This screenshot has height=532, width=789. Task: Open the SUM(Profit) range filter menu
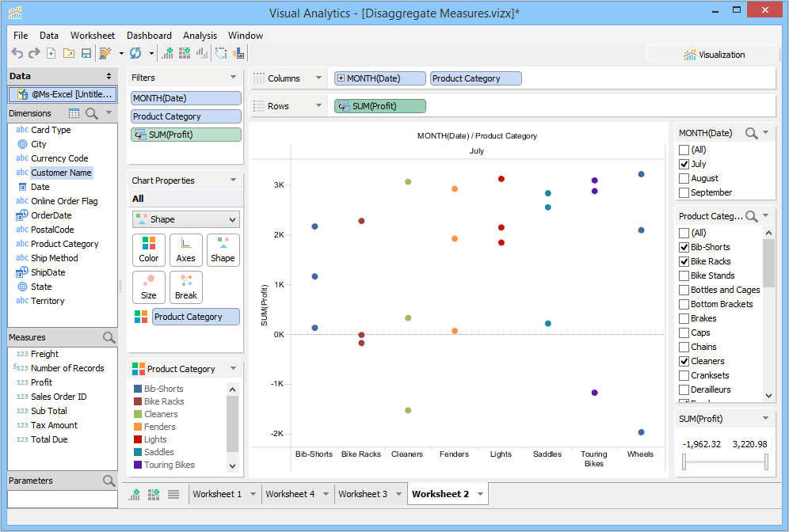point(765,418)
